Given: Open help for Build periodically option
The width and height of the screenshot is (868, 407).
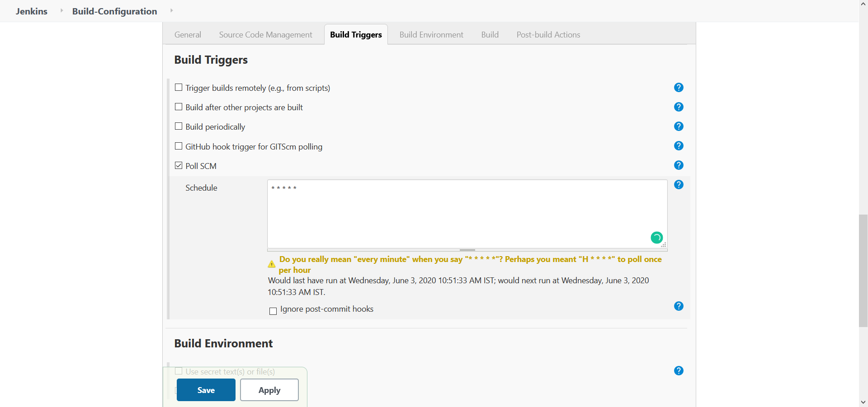Looking at the screenshot, I should coord(679,126).
